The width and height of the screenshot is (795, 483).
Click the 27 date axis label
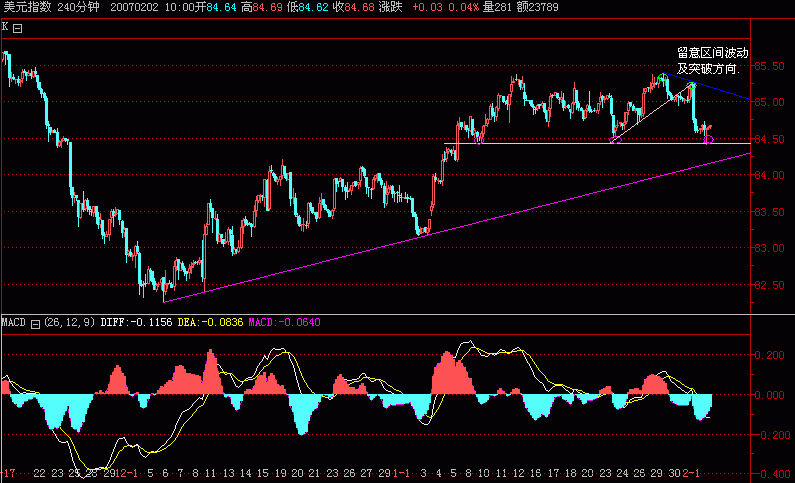point(366,473)
